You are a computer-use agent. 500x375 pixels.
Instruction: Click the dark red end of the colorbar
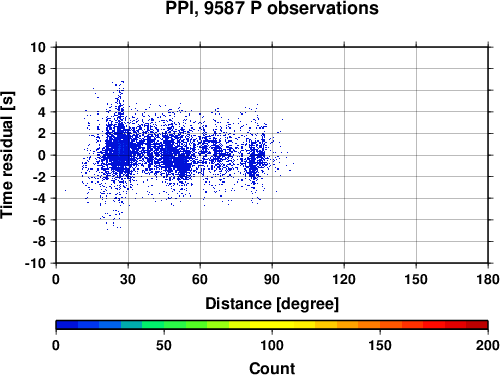click(x=477, y=325)
